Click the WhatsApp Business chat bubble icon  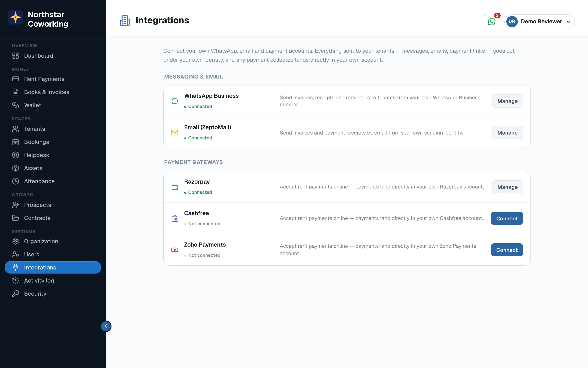click(175, 101)
